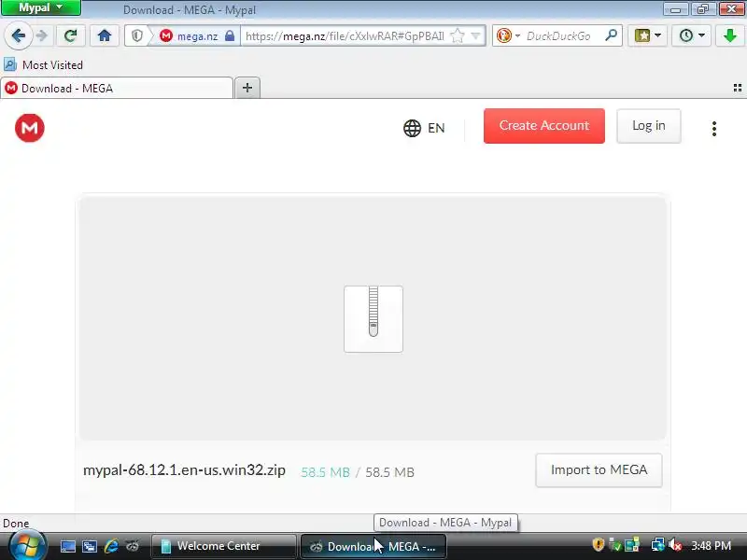This screenshot has width=747, height=560.
Task: Click the network tray icon
Action: [658, 544]
